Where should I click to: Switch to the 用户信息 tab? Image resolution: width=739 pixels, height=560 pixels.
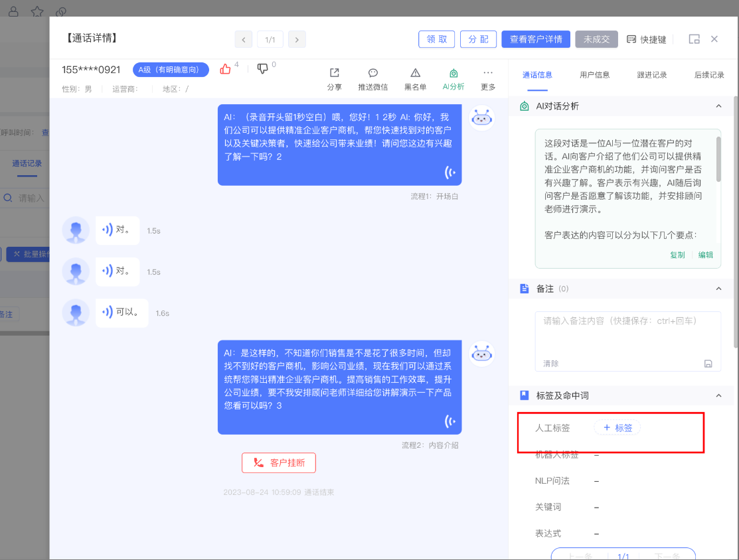(x=594, y=75)
